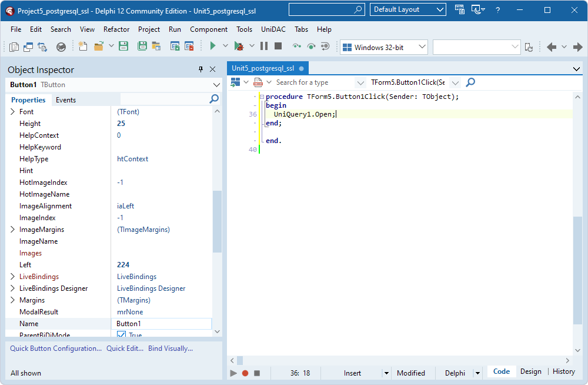Close the Object Inspector panel

213,69
